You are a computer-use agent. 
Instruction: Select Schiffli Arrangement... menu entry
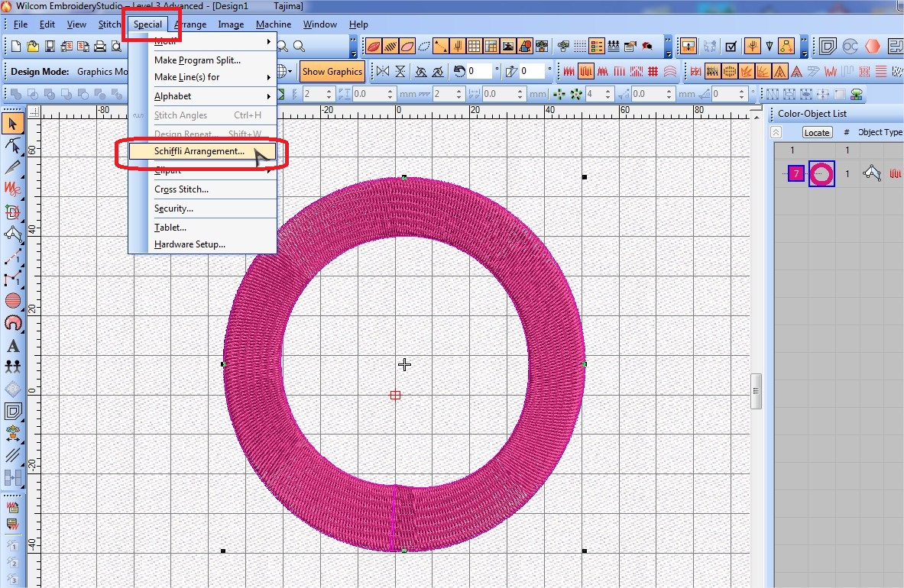(200, 151)
